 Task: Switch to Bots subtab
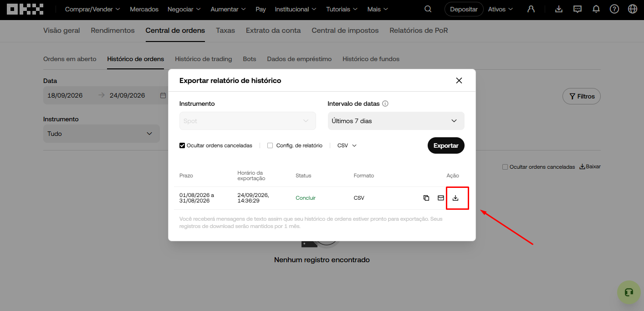coord(250,59)
